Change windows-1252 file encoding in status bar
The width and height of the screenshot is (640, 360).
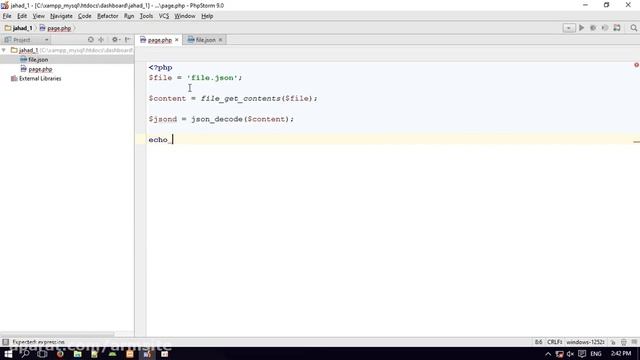pos(585,342)
